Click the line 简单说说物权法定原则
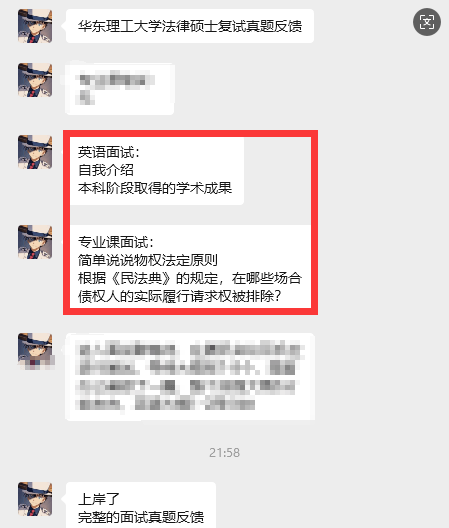Viewport: 449px width, 528px height. (148, 260)
